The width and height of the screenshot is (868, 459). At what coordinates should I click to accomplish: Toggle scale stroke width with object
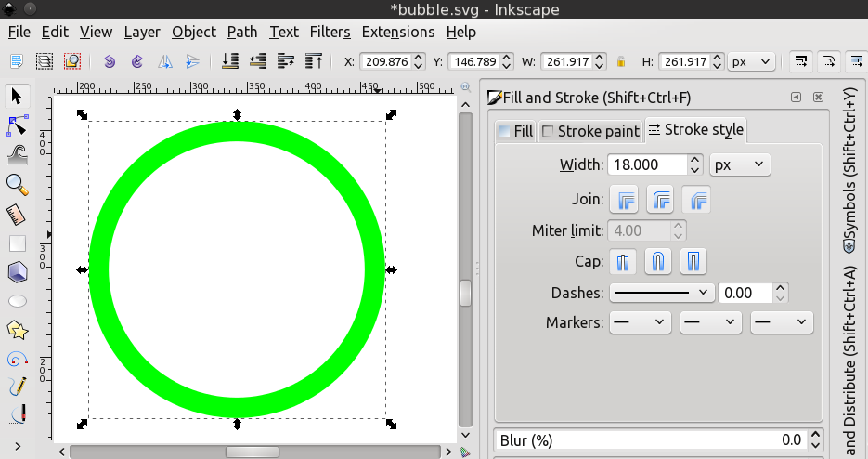[x=800, y=61]
